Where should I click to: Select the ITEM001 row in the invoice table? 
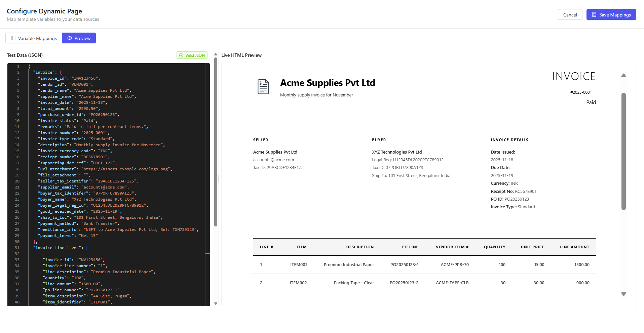298,264
